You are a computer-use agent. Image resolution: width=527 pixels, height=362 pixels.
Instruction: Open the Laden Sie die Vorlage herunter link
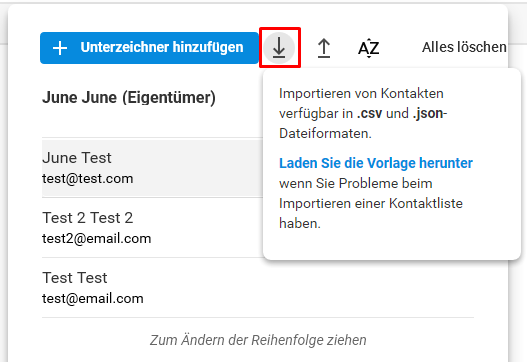pyautogui.click(x=376, y=163)
